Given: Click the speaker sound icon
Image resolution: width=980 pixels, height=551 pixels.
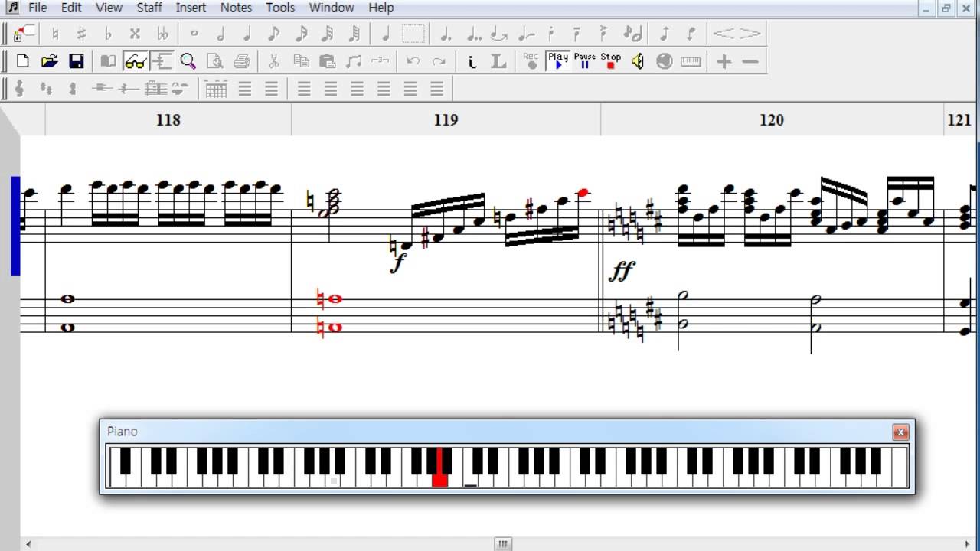Looking at the screenshot, I should (638, 61).
